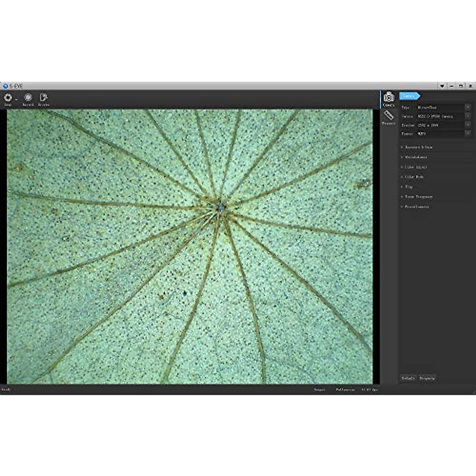The width and height of the screenshot is (476, 476).
Task: Open the Browse files icon
Action: 44,98
